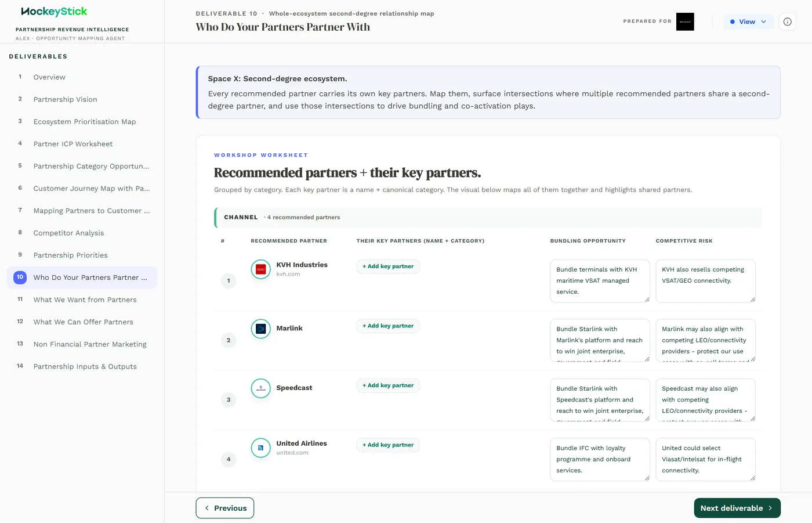This screenshot has height=523, width=812.
Task: Open Competitor Analysis deliverable
Action: (x=82, y=233)
